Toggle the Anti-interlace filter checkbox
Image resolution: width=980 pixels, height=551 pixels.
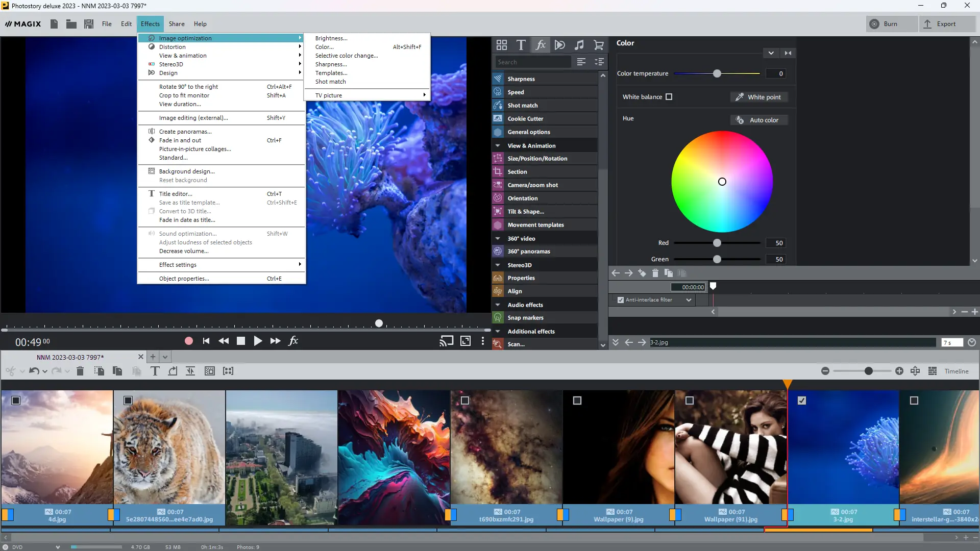[x=621, y=300]
